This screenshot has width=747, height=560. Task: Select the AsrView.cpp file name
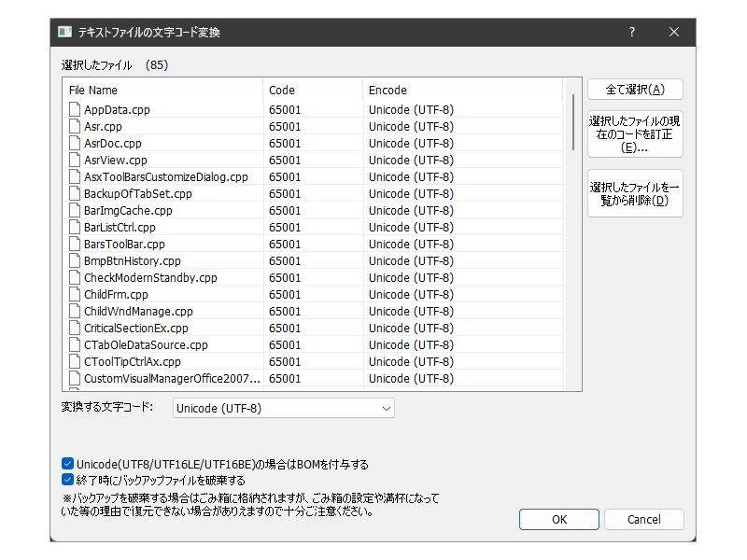pyautogui.click(x=115, y=160)
